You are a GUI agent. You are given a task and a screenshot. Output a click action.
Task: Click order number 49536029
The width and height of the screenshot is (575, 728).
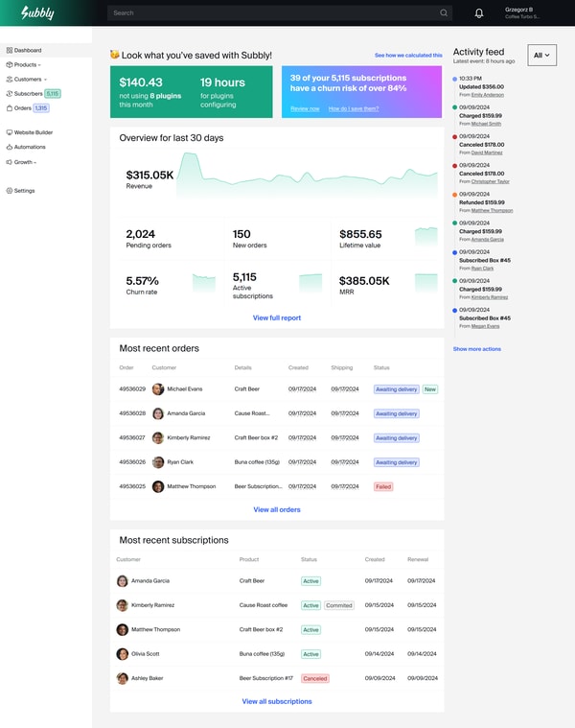tap(132, 389)
